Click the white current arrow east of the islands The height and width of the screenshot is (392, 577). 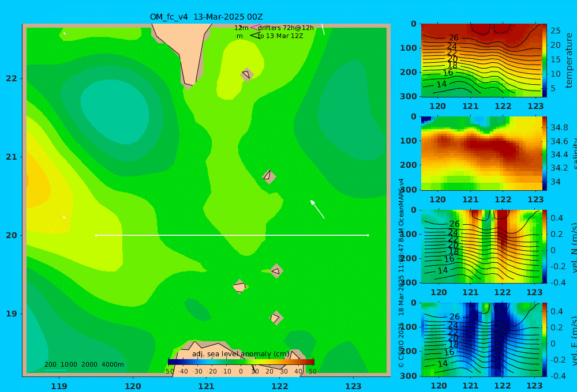[317, 209]
